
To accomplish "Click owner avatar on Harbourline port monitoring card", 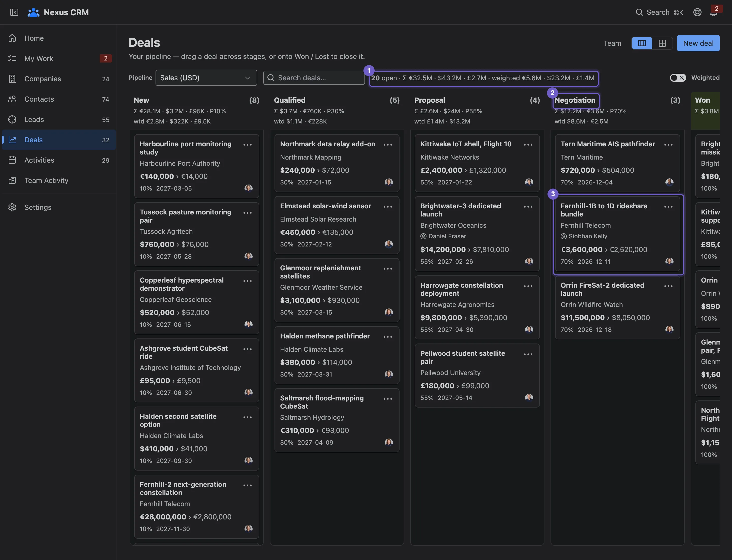I will pyautogui.click(x=248, y=188).
